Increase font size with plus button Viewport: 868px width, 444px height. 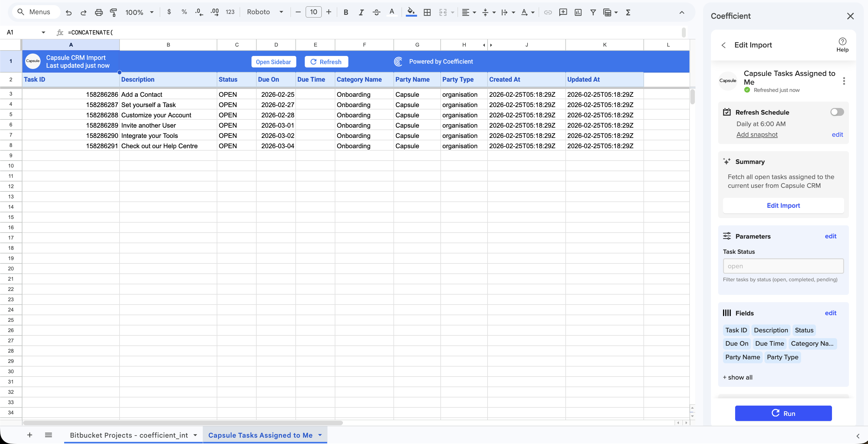point(329,12)
